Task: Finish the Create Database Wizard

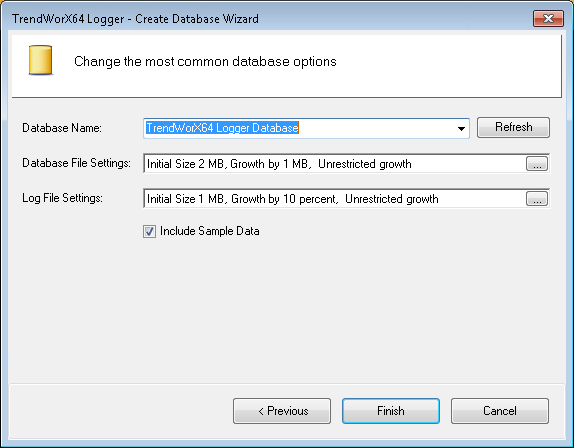Action: coord(391,411)
